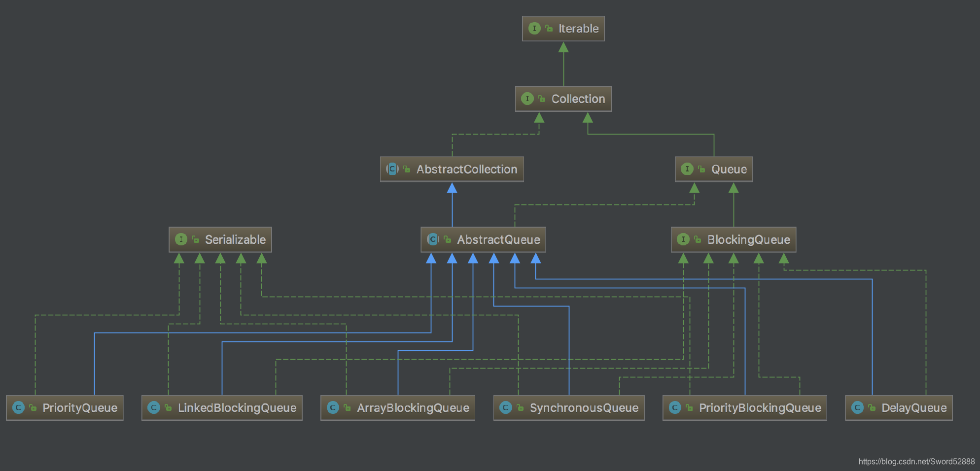Click the visibility lock icon on SynchronousQueue
Screen dimensions: 980x471
tap(520, 408)
